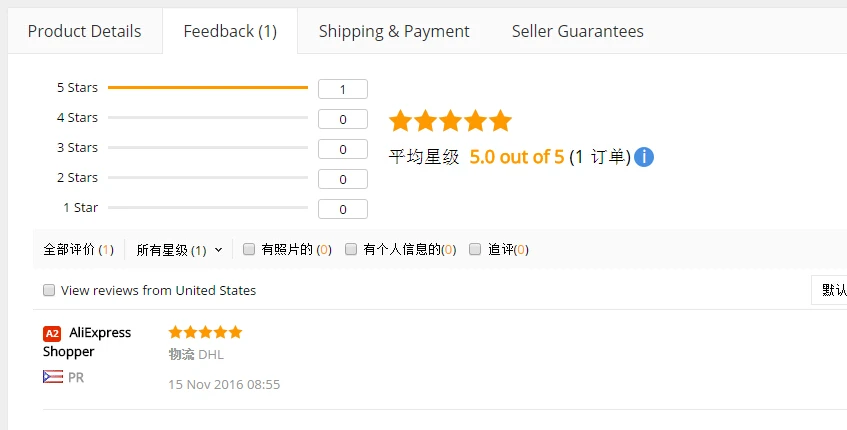Click the reviewer's five-star rating
This screenshot has height=430, width=847.
coord(205,332)
